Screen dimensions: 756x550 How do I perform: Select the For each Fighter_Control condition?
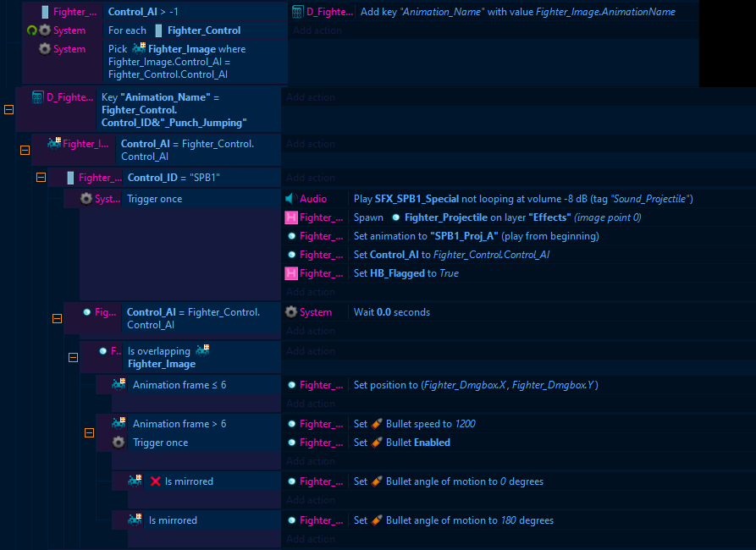click(x=155, y=30)
